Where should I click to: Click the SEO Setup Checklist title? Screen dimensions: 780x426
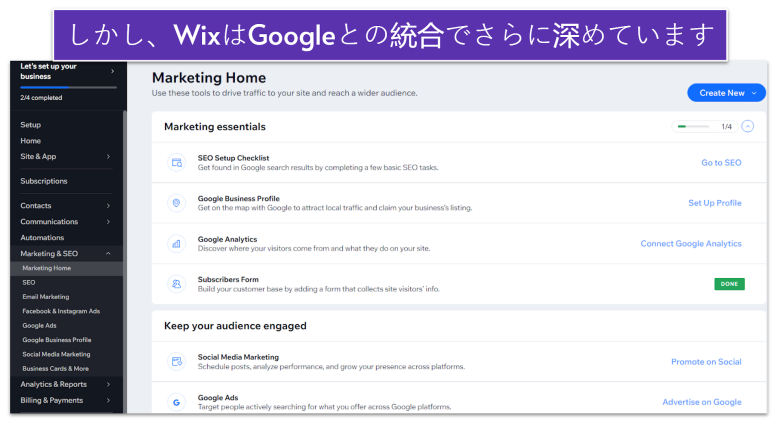[233, 158]
